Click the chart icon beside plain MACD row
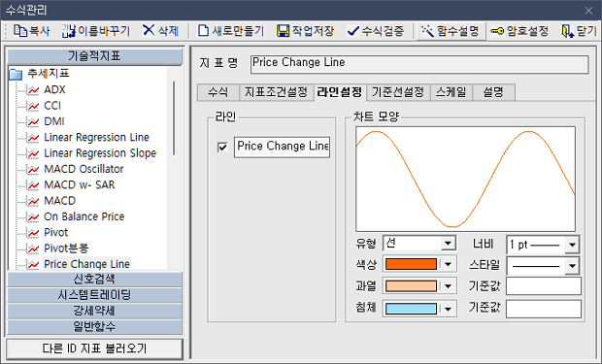The image size is (602, 364). 33,201
